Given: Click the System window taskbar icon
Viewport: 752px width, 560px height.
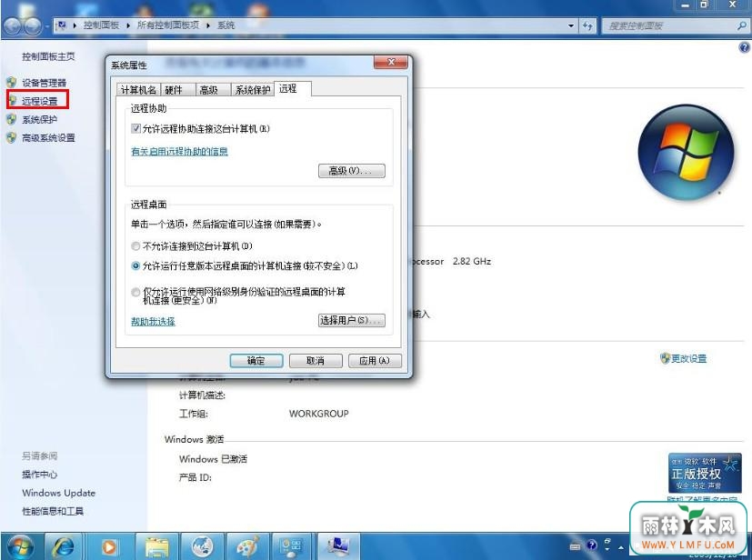Looking at the screenshot, I should pyautogui.click(x=338, y=546).
